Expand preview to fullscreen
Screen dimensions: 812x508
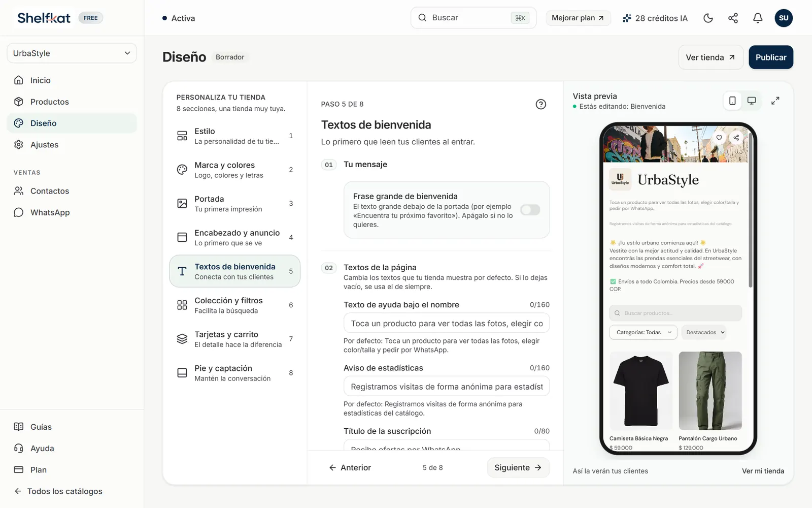tap(775, 101)
